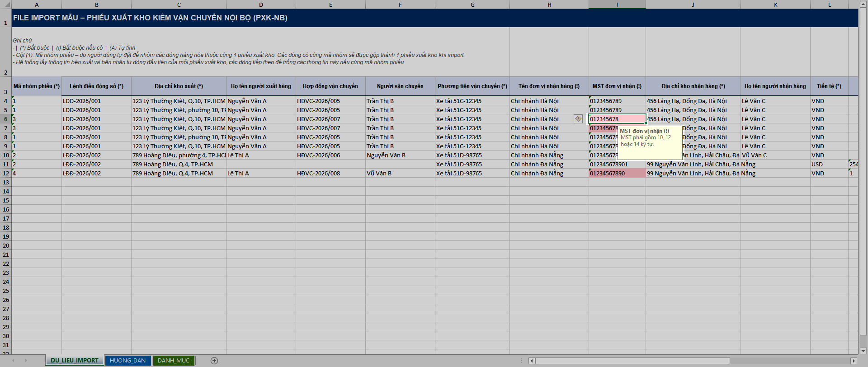Open the error warning icon beside cell I6
This screenshot has height=367, width=868.
(x=578, y=119)
